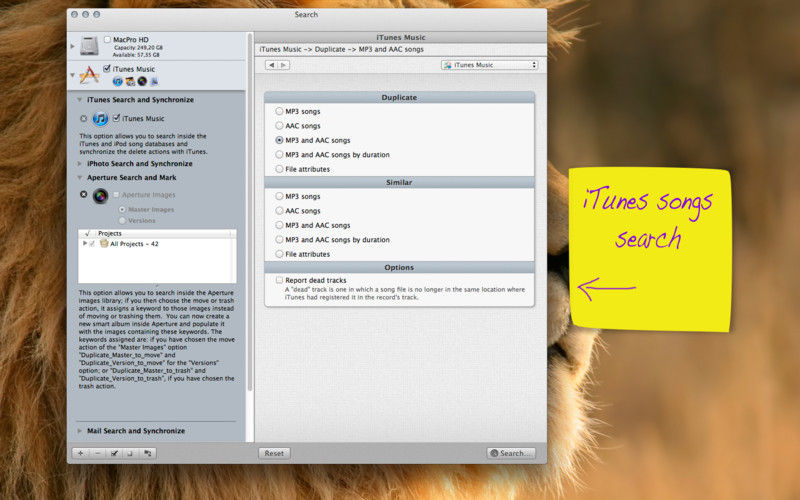Click the left panel vertical scrollbar
The height and width of the screenshot is (500, 800).
tap(250, 212)
